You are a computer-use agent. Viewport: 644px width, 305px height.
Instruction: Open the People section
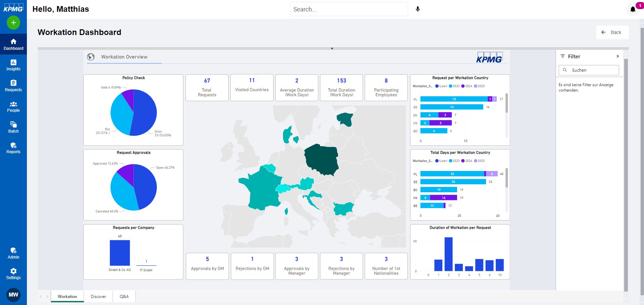13,106
